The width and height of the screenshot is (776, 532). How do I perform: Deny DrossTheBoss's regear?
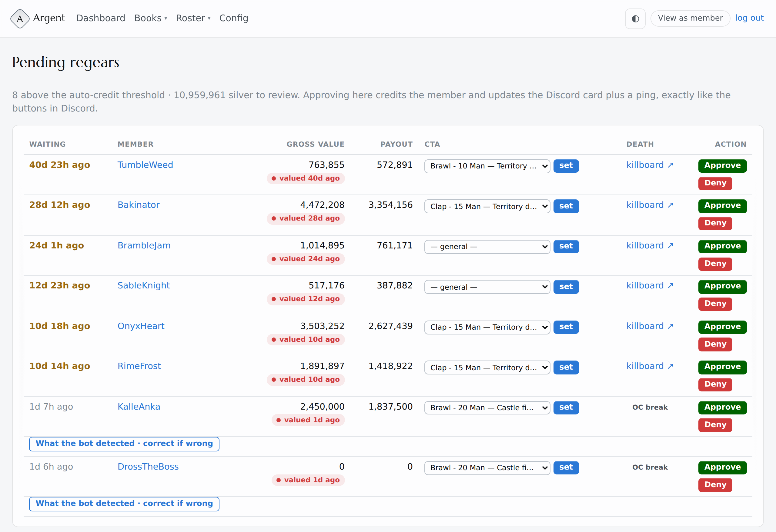[x=715, y=485]
